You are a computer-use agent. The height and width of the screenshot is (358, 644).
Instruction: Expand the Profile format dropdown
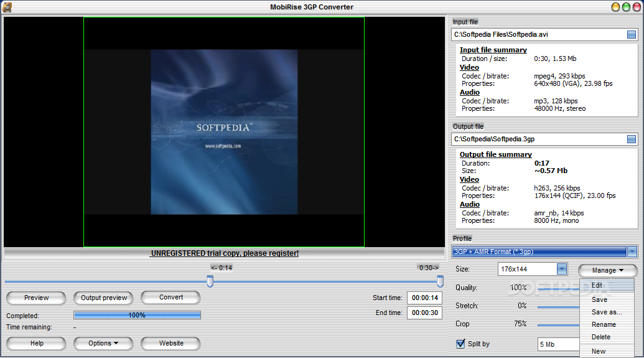coord(632,251)
